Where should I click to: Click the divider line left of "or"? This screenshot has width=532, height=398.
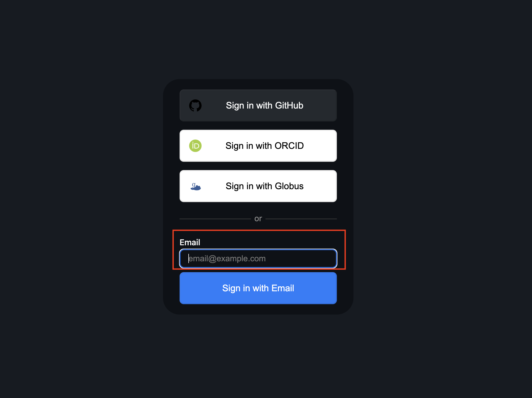point(215,219)
